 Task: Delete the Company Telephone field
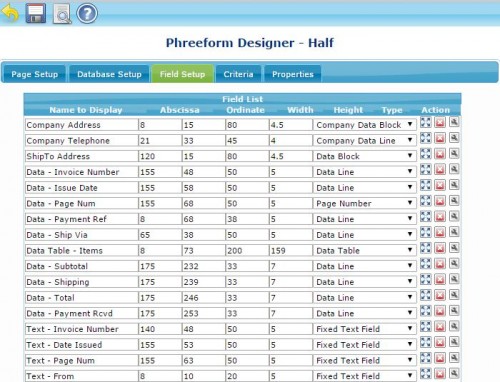(x=440, y=138)
